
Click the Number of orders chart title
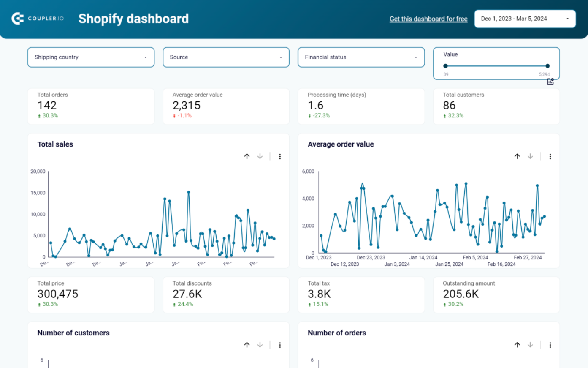[x=337, y=333]
